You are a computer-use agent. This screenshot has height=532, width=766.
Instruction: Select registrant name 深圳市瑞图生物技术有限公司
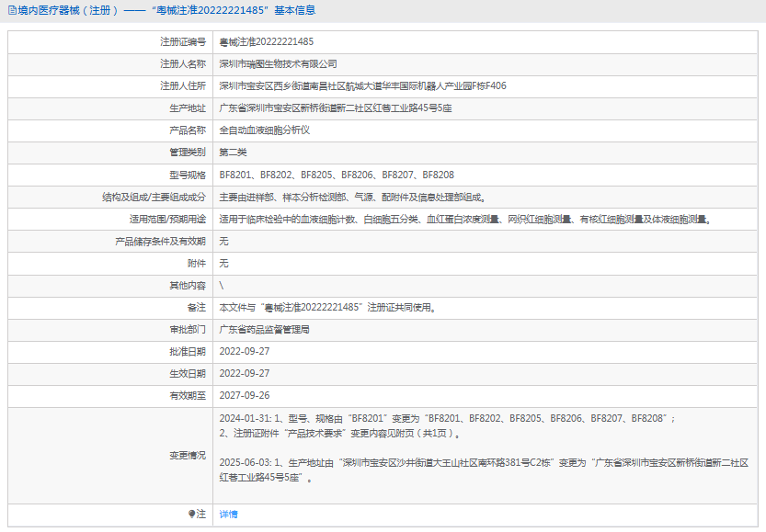(278, 64)
